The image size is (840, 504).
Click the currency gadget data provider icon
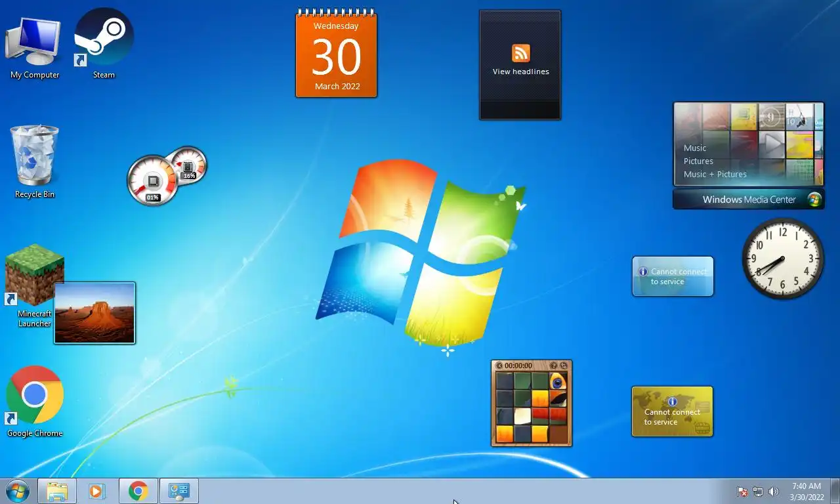(702, 428)
